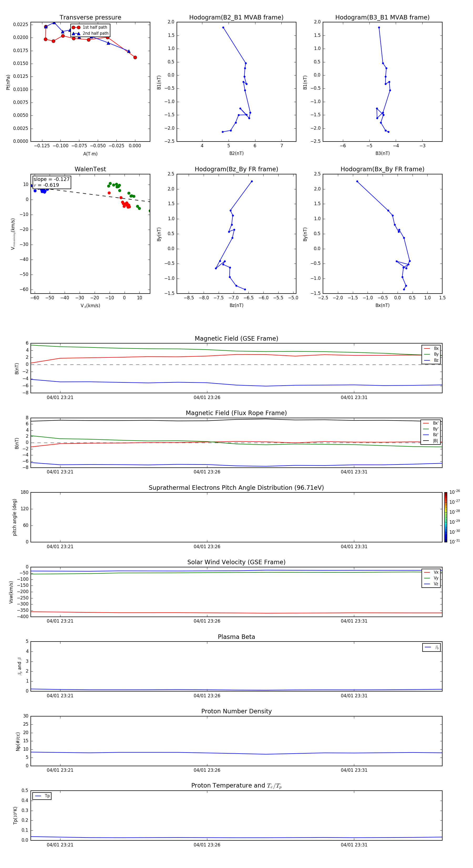This screenshot has width=473, height=868.
Task: Click the Bx legend entry in GSE plot
Action: 431,349
